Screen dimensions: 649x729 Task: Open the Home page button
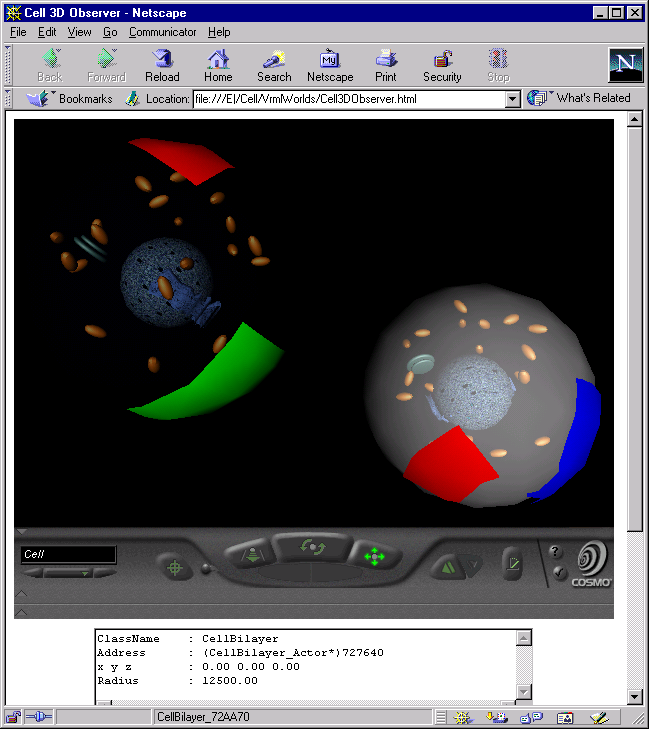click(218, 66)
